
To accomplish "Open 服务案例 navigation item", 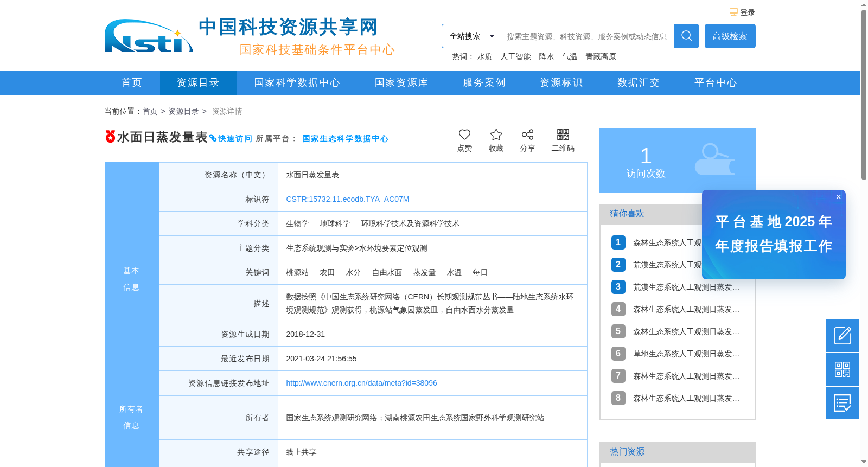I will pos(484,82).
